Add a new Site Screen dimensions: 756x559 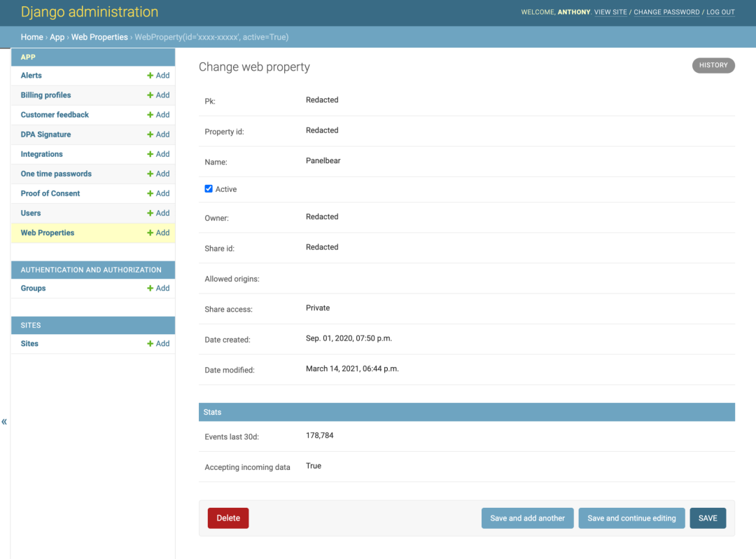tap(158, 343)
